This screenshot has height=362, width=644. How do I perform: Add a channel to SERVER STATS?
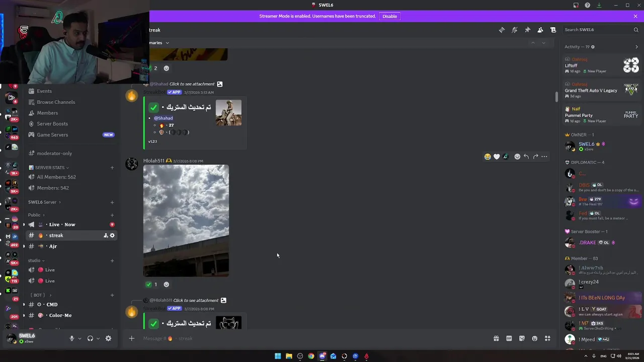point(112,167)
